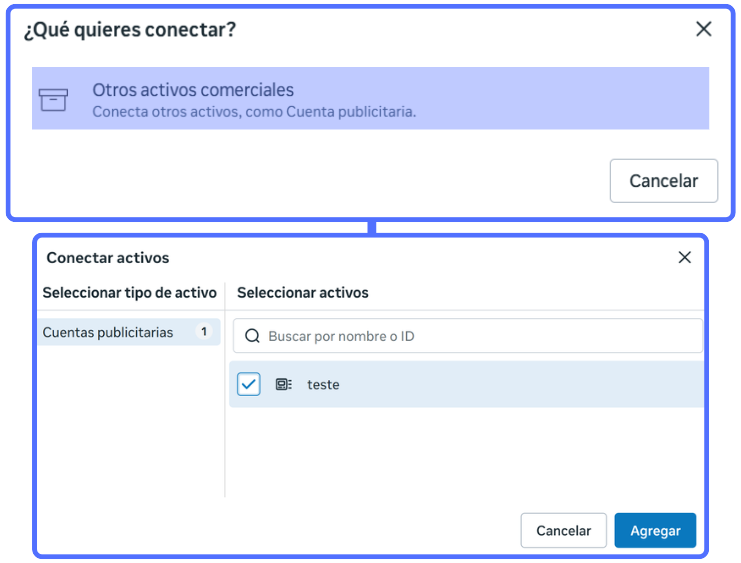Viewport: 741px width, 563px height.
Task: Click the magnifying glass search icon
Action: [x=252, y=336]
